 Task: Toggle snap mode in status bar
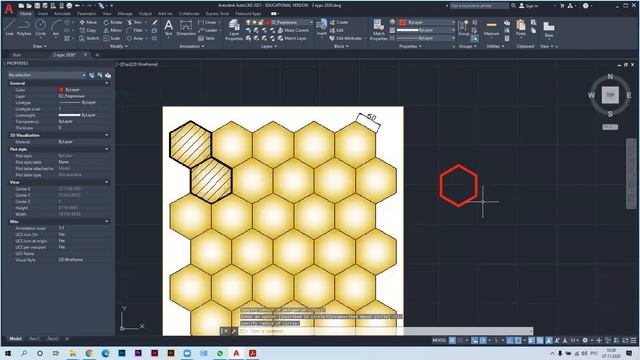pyautogui.click(x=461, y=340)
